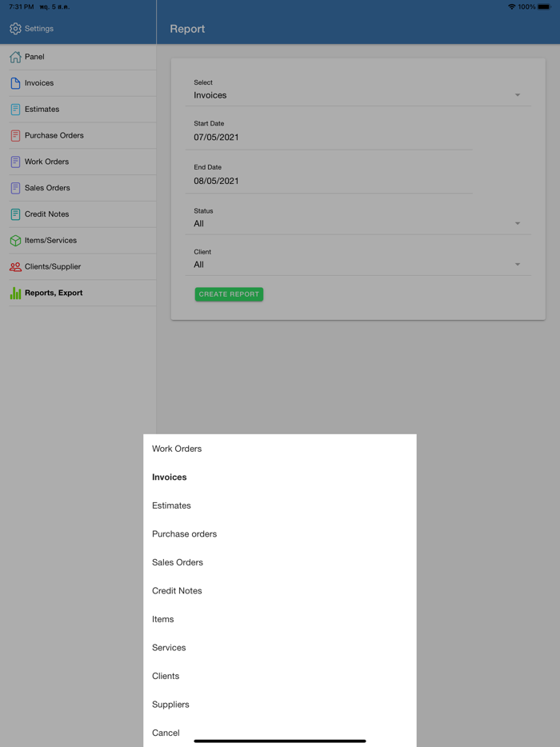Click the Panel house icon
560x747 pixels.
click(x=15, y=57)
